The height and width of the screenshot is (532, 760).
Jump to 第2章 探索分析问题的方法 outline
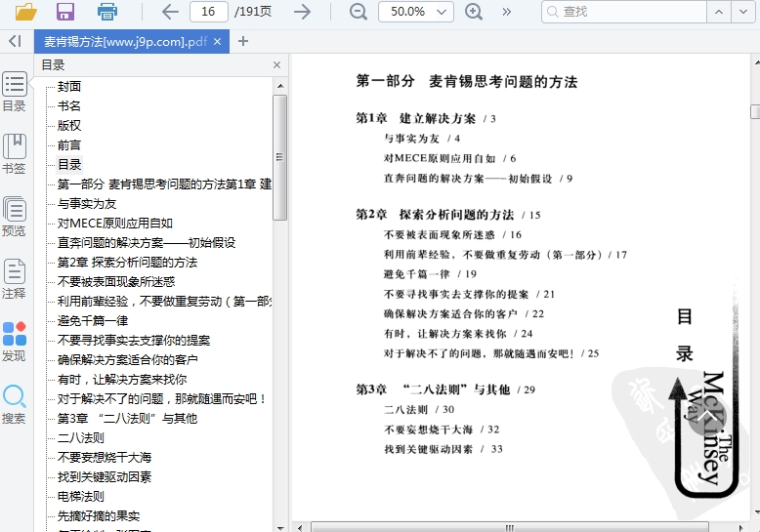(127, 263)
